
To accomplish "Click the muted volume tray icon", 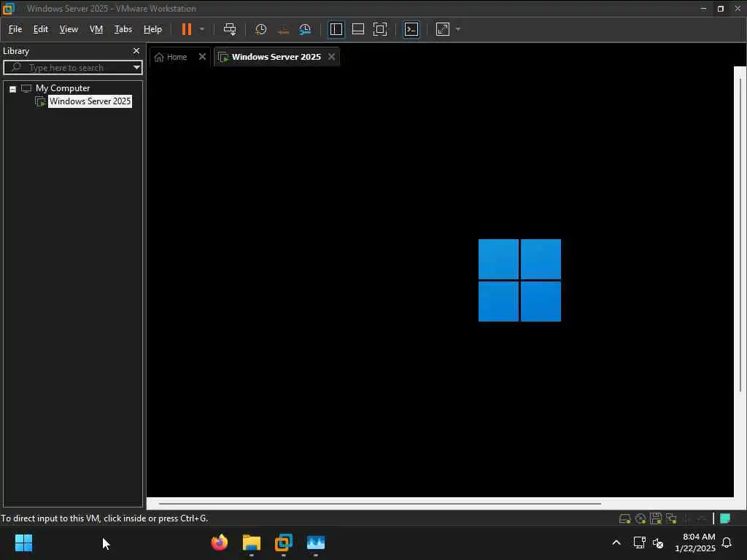I will [x=658, y=542].
